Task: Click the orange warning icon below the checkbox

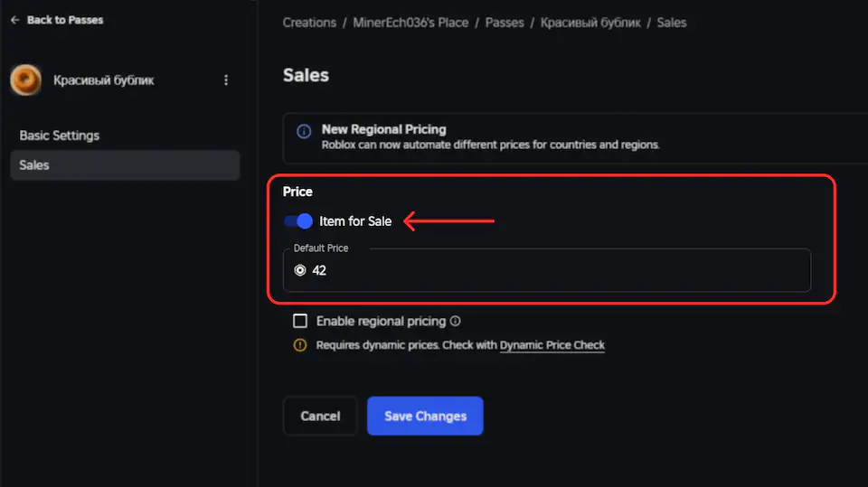Action: [x=300, y=345]
